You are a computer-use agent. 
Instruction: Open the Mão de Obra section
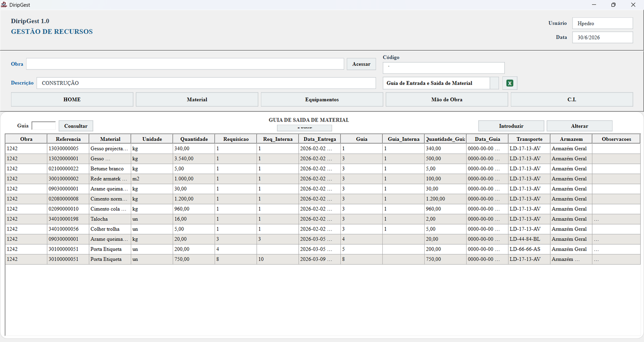pos(447,99)
